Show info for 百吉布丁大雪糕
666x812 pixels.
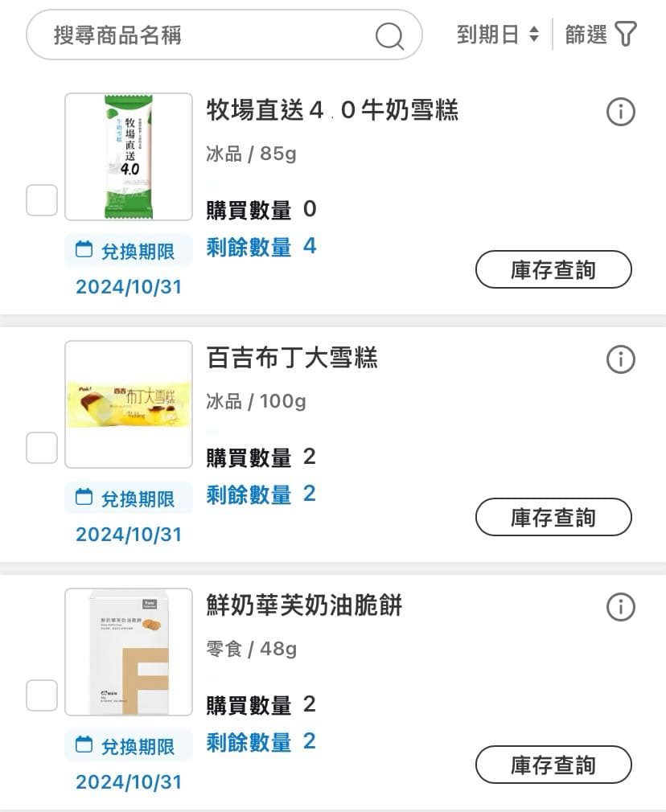(620, 359)
